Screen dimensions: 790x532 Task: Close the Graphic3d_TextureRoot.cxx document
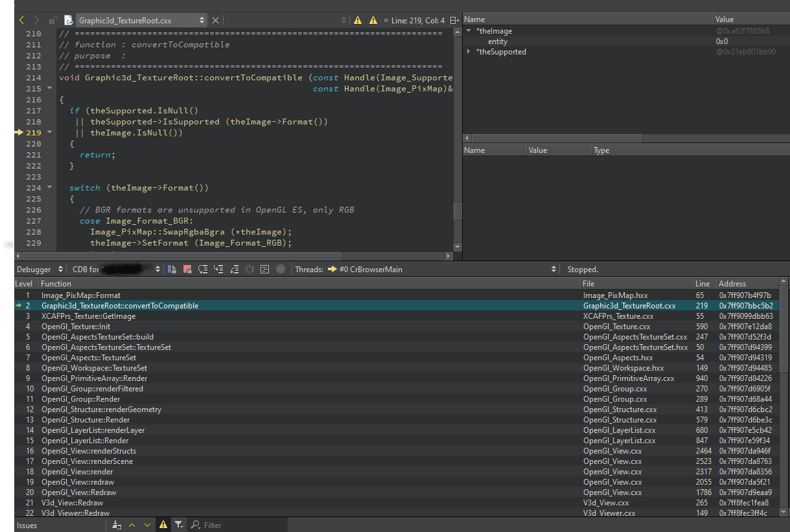click(x=216, y=21)
